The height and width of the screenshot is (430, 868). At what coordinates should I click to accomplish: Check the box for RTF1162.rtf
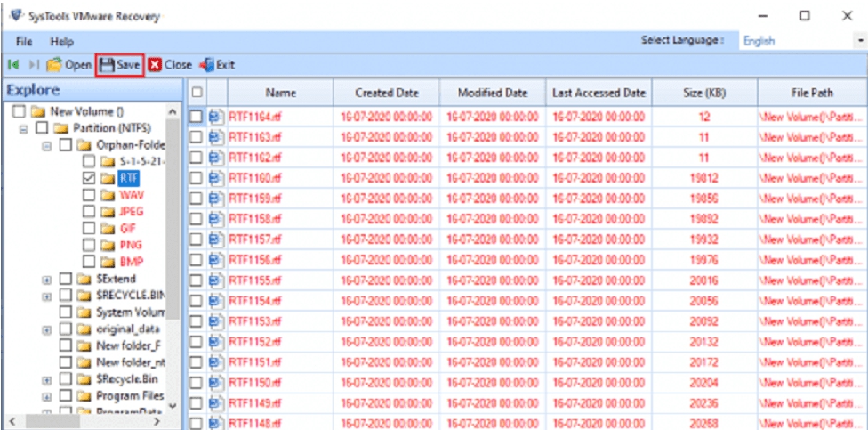[197, 158]
